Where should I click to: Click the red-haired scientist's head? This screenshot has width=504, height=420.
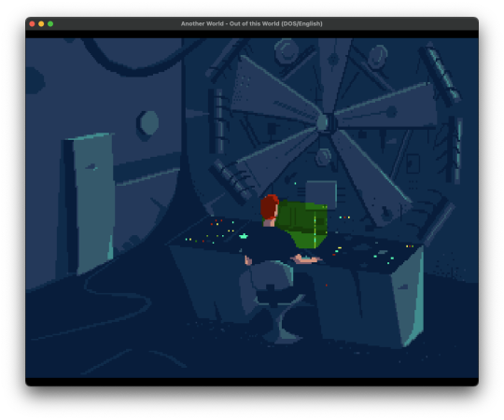pyautogui.click(x=270, y=208)
